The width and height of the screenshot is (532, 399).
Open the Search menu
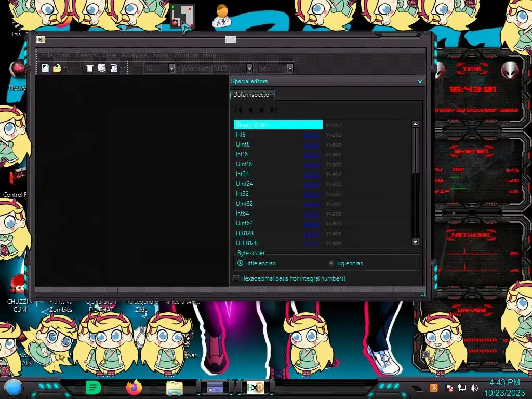pyautogui.click(x=86, y=55)
